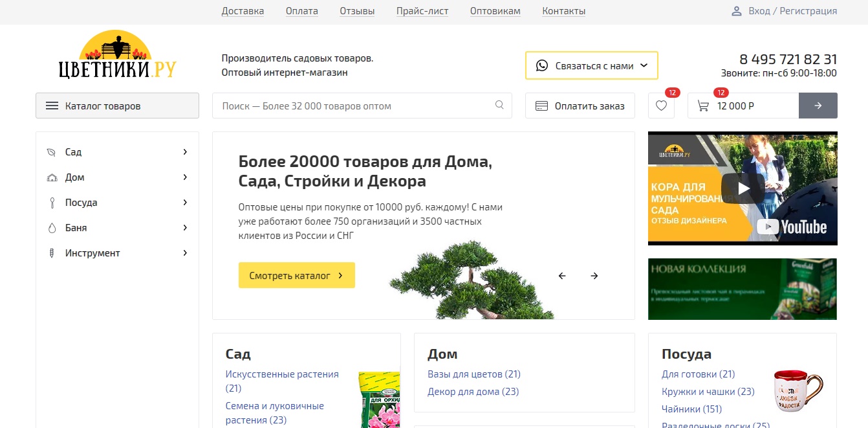Viewport: 868px width, 428px height.
Task: Click the Цветники.ру site logo
Action: pos(116,56)
